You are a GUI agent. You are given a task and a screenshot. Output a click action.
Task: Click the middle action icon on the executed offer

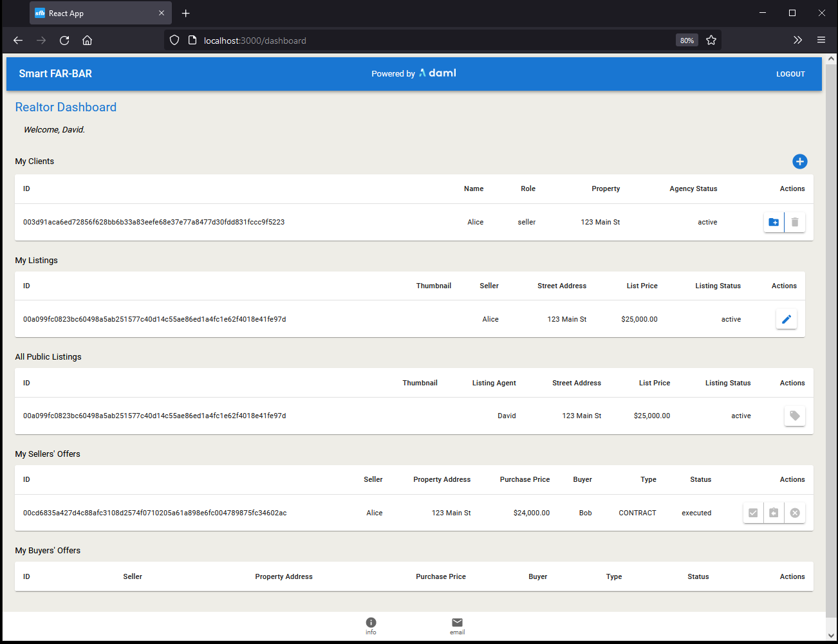774,513
